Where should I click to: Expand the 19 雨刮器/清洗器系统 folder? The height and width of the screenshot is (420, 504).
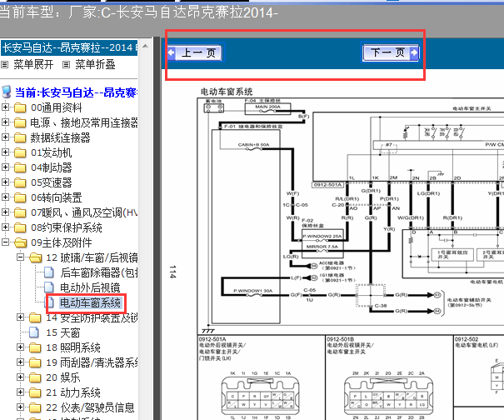click(20, 362)
